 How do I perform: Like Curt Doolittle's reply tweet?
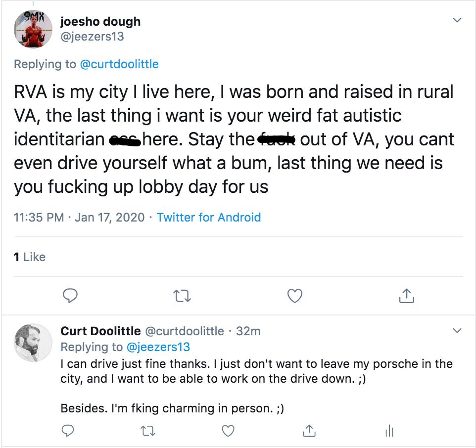(228, 431)
